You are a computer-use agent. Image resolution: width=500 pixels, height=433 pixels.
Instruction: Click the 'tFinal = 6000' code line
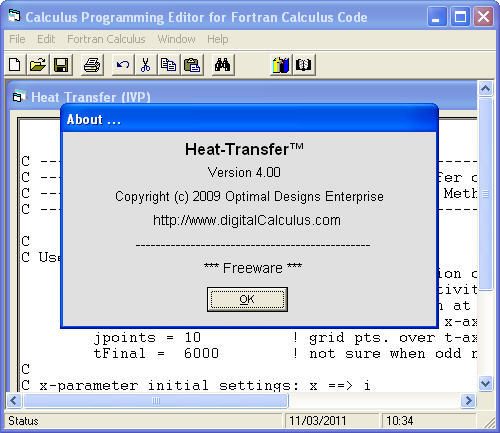tap(156, 353)
